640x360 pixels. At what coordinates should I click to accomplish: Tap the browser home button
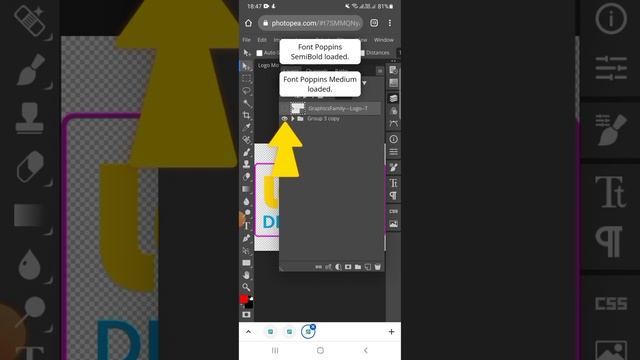point(249,23)
